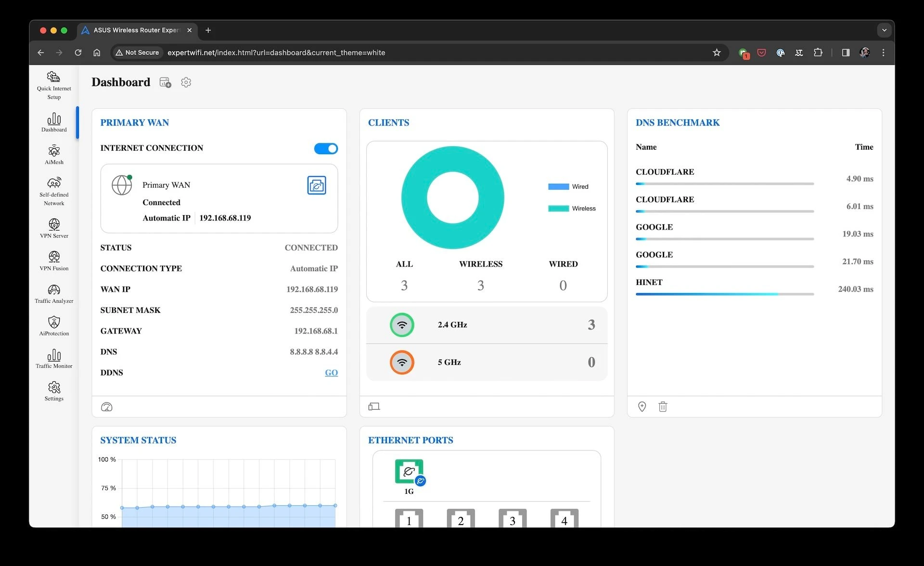The width and height of the screenshot is (924, 566).
Task: Select the 5 GHz band row
Action: click(487, 362)
